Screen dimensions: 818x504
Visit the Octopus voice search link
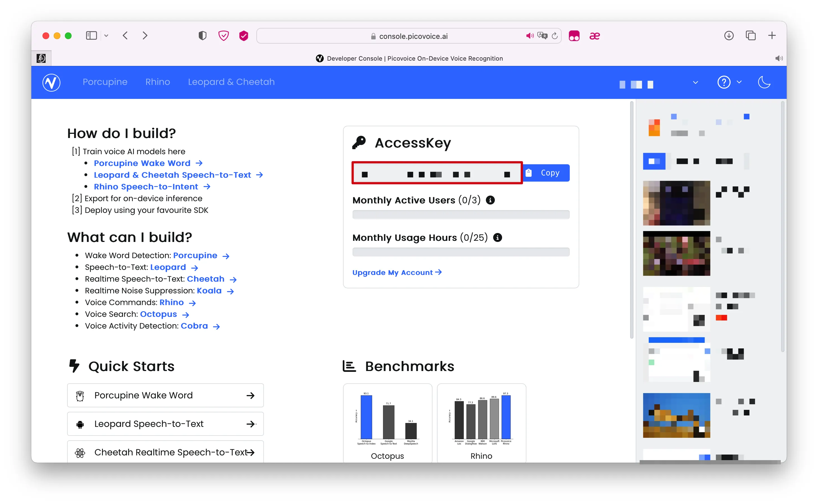(165, 314)
